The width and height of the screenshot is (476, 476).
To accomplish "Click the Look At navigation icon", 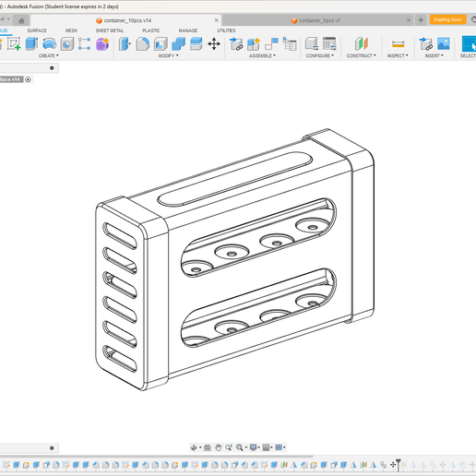I will point(208,447).
